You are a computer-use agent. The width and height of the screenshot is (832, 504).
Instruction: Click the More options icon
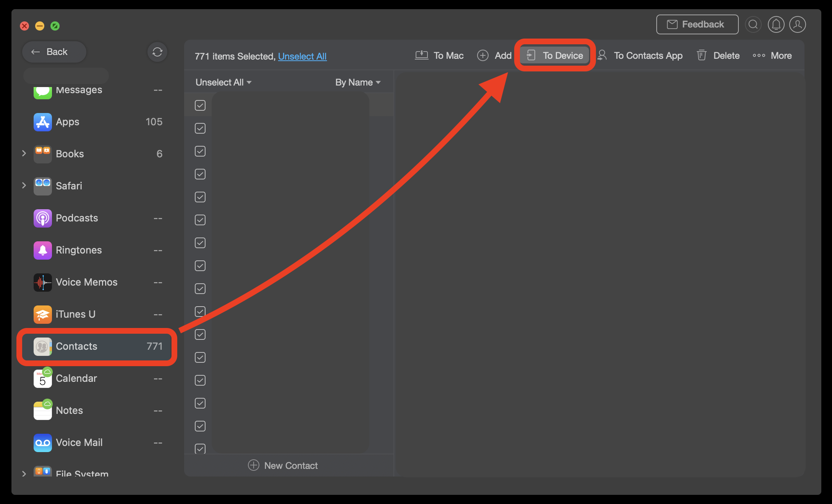[x=759, y=55]
